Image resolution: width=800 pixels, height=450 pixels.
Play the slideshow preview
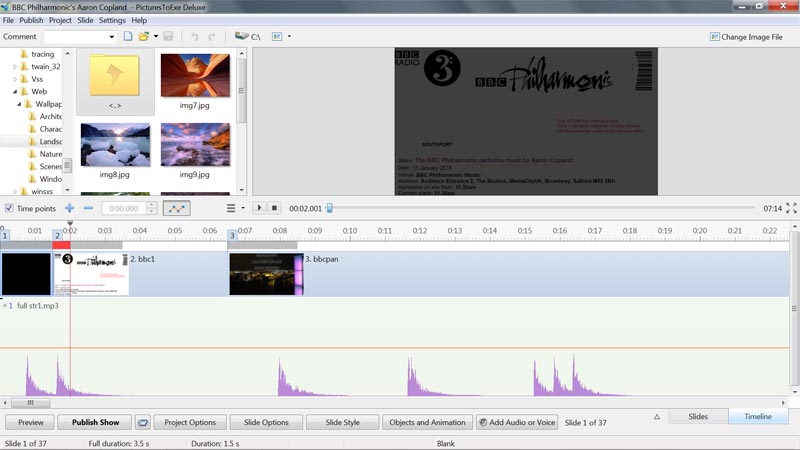pyautogui.click(x=259, y=208)
